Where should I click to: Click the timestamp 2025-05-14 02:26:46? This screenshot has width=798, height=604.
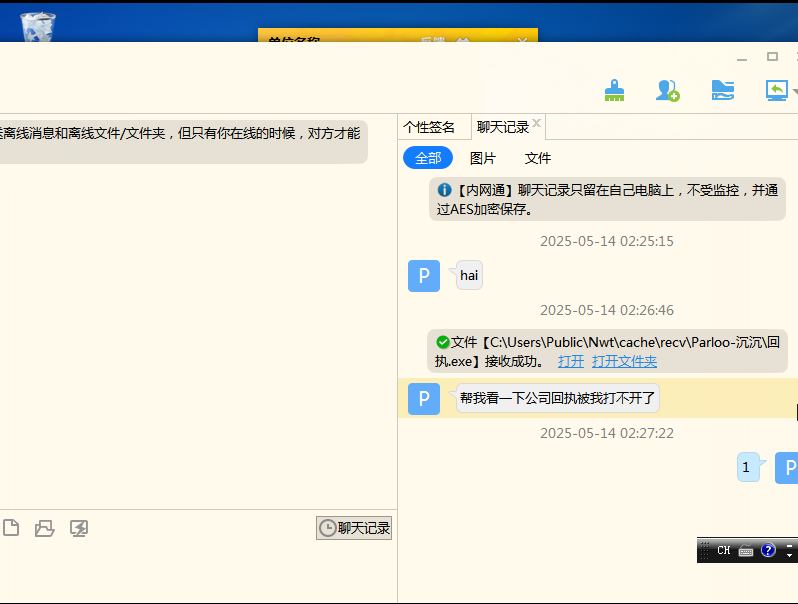(607, 310)
